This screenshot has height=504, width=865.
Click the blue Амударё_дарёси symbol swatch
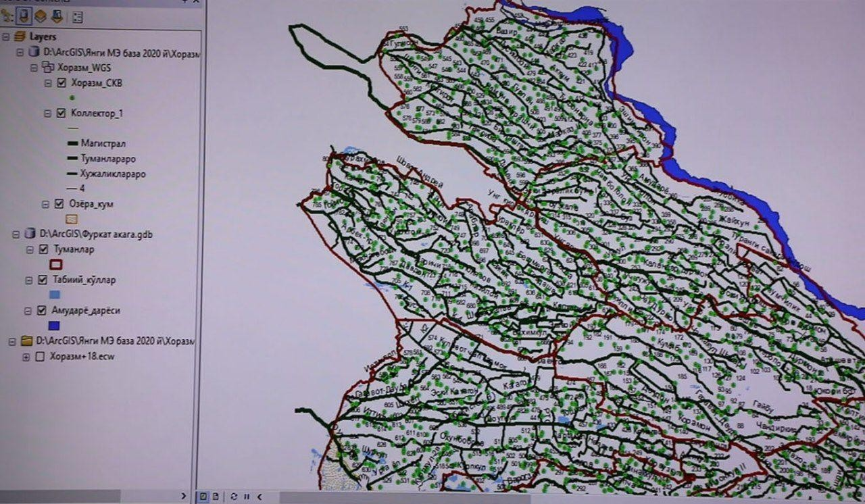[55, 326]
